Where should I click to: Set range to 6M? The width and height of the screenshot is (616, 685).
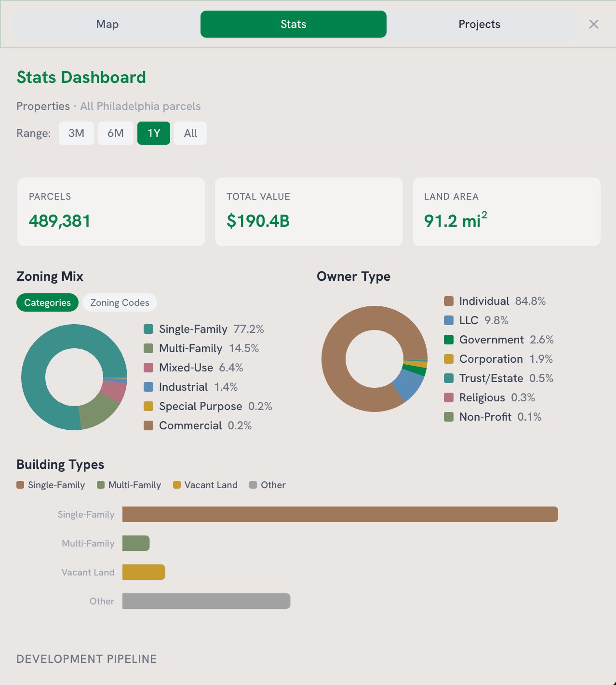[116, 133]
